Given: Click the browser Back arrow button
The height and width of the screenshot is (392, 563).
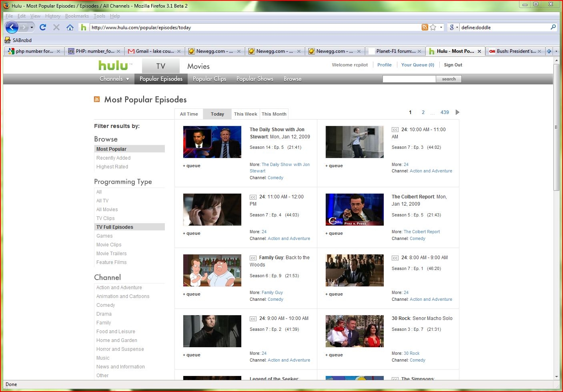Looking at the screenshot, I should (x=12, y=27).
